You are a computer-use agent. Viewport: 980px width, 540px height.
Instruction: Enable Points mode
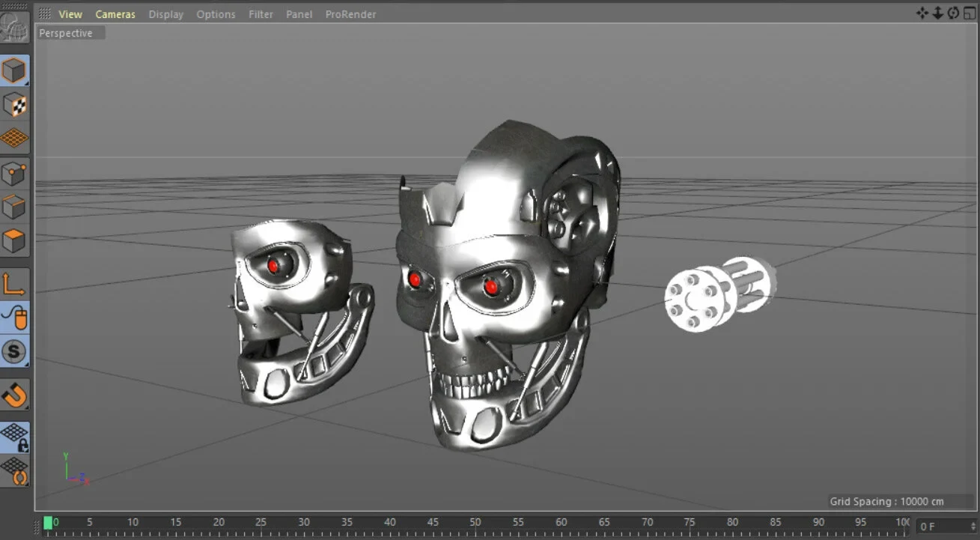coord(14,175)
